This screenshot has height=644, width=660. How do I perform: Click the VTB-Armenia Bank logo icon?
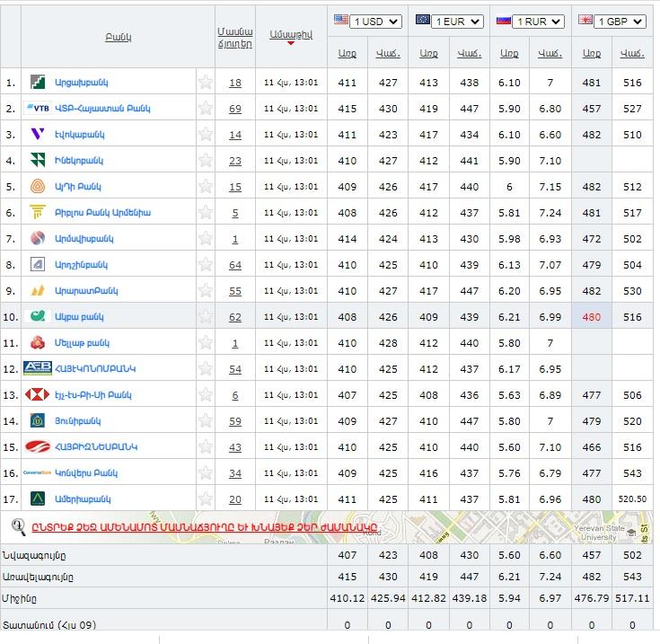(38, 109)
